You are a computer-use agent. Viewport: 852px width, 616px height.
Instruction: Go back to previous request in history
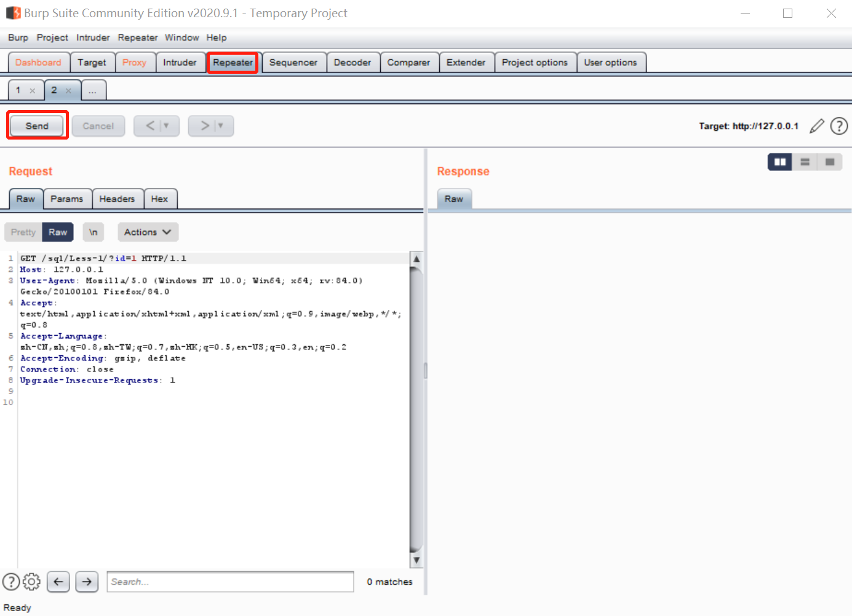(x=149, y=126)
